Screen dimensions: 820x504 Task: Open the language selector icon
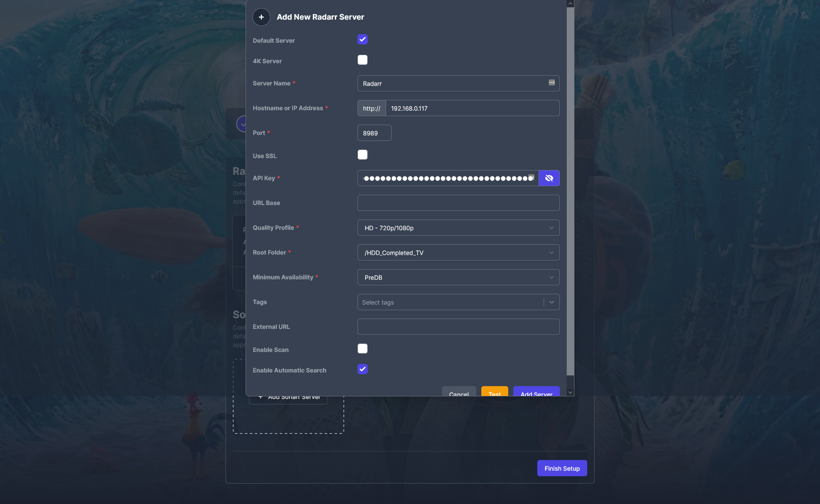(x=804, y=16)
